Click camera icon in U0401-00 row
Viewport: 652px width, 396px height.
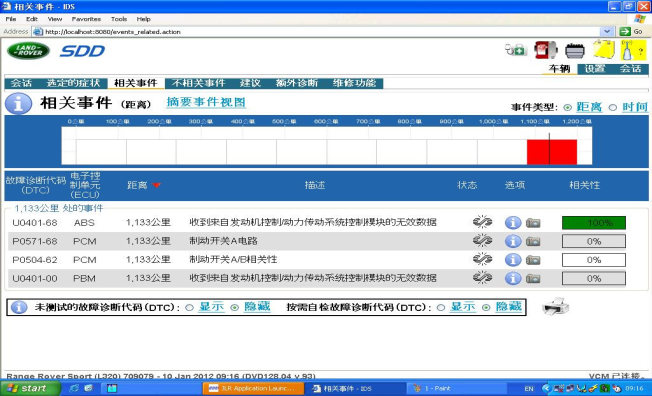pos(533,278)
